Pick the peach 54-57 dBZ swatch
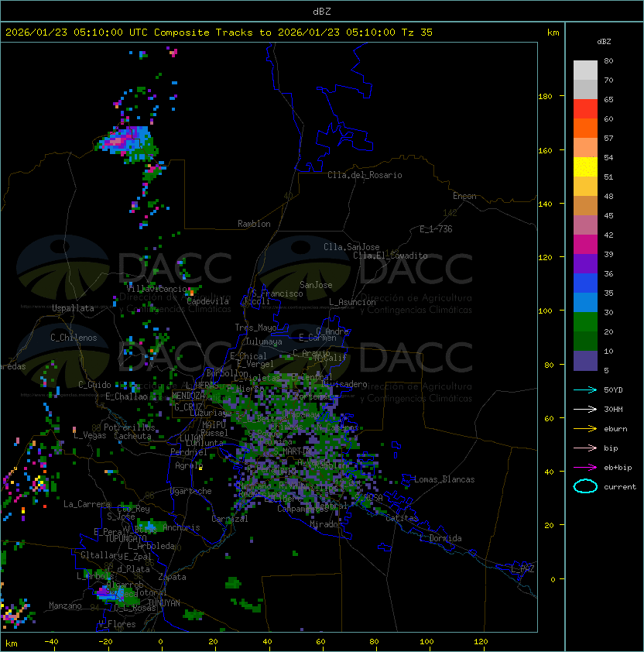Screen dimensions: 644x652 tap(585, 148)
